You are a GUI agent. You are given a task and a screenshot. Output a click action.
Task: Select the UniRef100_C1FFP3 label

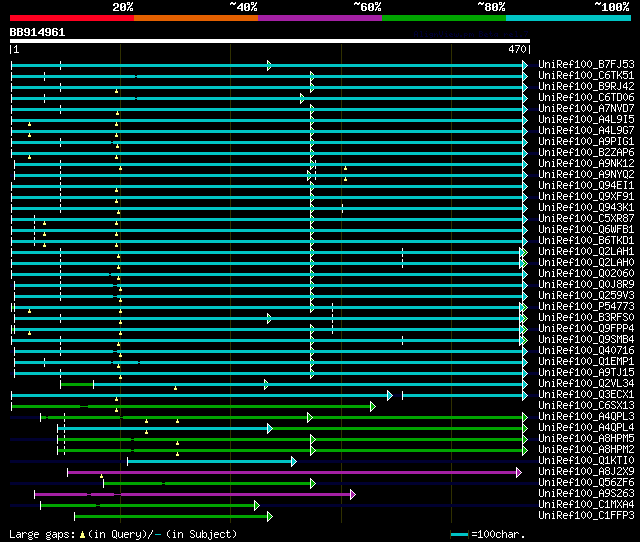click(x=586, y=516)
